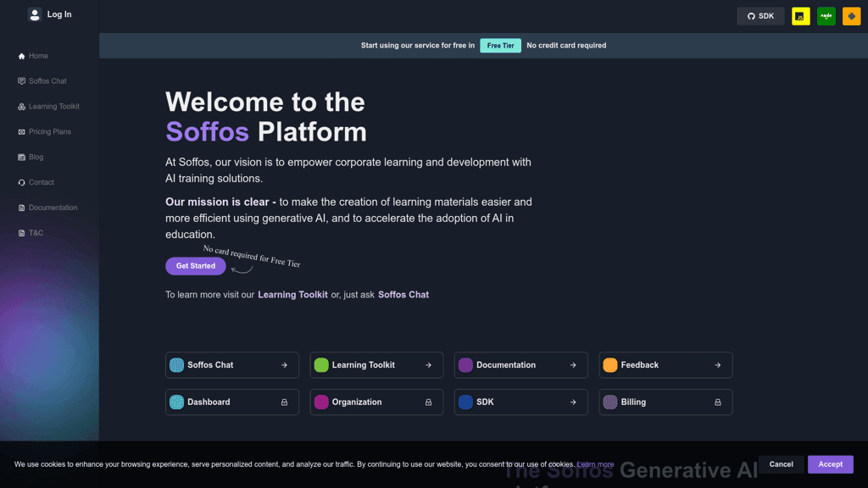The width and height of the screenshot is (868, 488).
Task: Click the Soffos Chat card icon
Action: tap(176, 365)
